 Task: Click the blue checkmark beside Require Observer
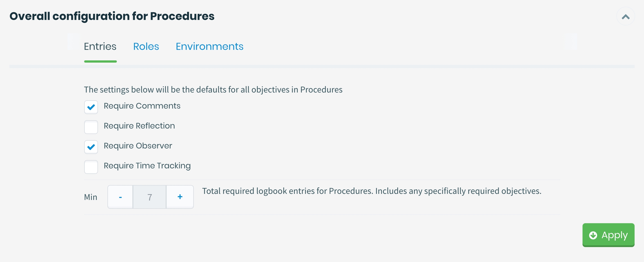pos(91,147)
